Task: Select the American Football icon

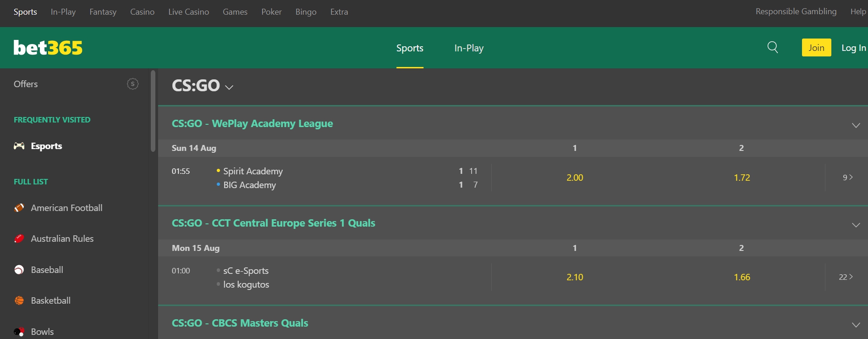Action: tap(19, 208)
